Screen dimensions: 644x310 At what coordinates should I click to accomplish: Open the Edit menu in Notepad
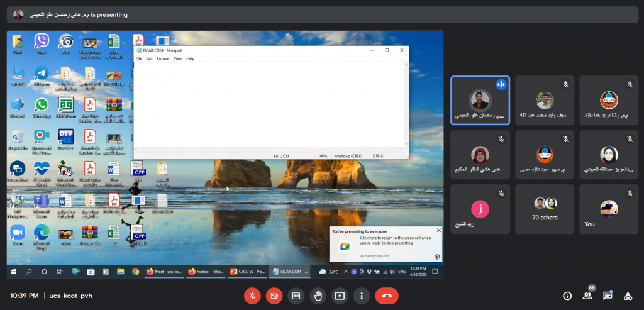(149, 58)
